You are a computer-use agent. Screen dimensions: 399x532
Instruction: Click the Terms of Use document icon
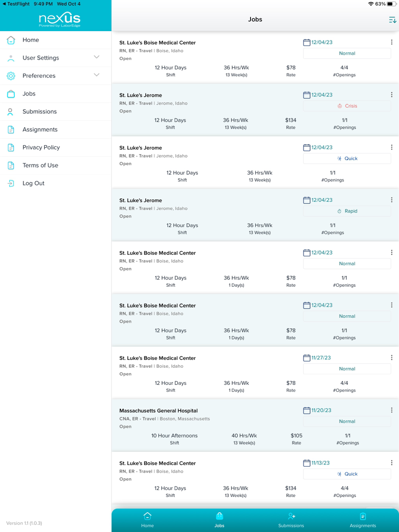click(x=11, y=166)
